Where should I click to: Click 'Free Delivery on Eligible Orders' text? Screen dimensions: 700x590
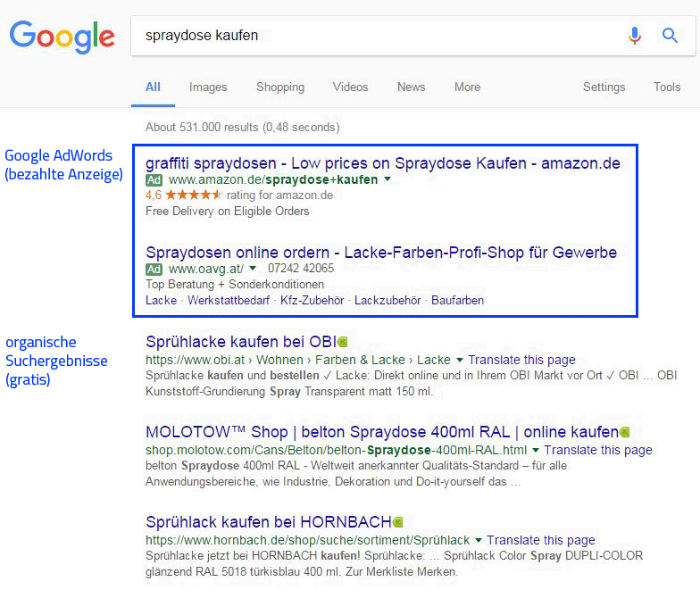point(227,211)
